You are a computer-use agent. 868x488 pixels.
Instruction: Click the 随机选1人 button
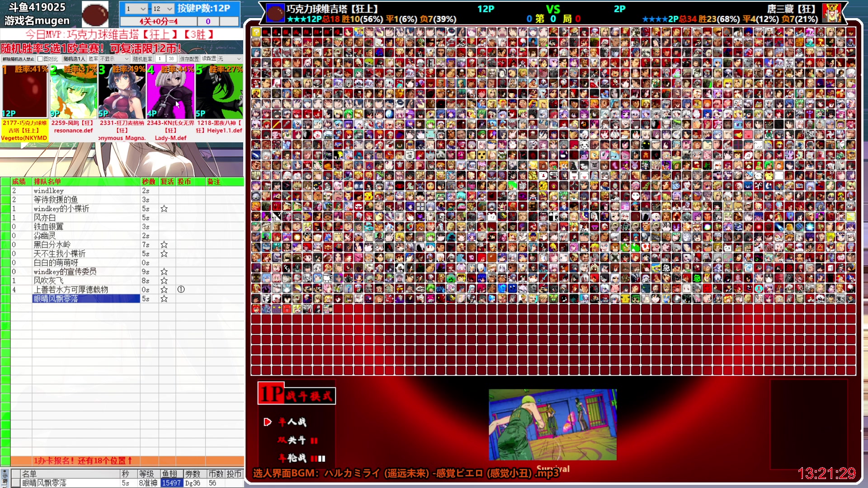pyautogui.click(x=74, y=59)
